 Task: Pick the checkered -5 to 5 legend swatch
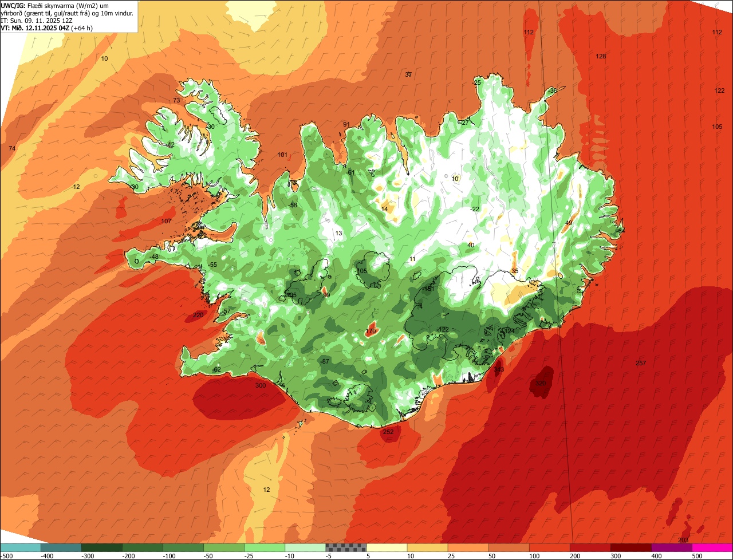(346, 547)
